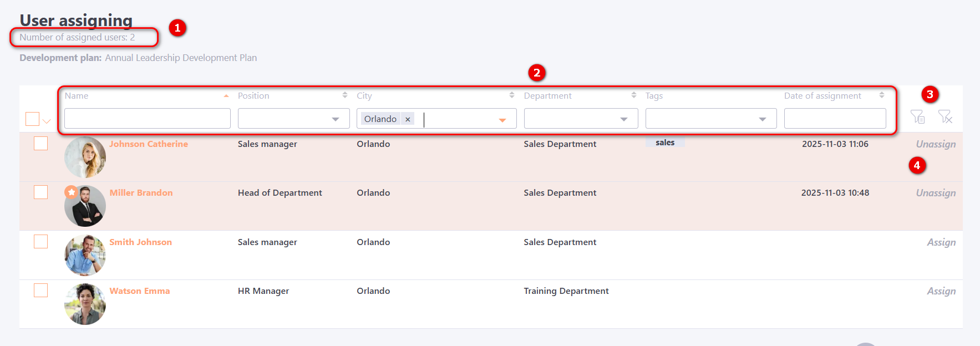Open Watson Emma's profile link
The height and width of the screenshot is (346, 980).
140,291
